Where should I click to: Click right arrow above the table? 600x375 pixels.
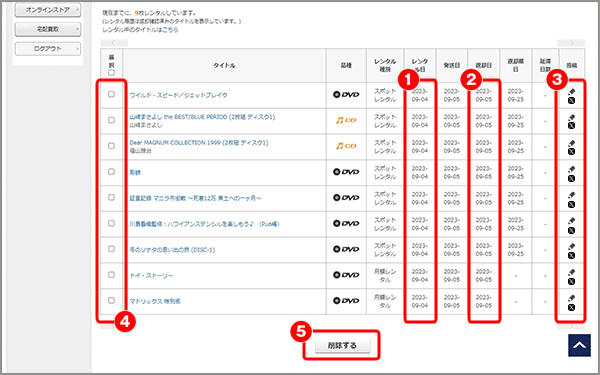point(571,43)
